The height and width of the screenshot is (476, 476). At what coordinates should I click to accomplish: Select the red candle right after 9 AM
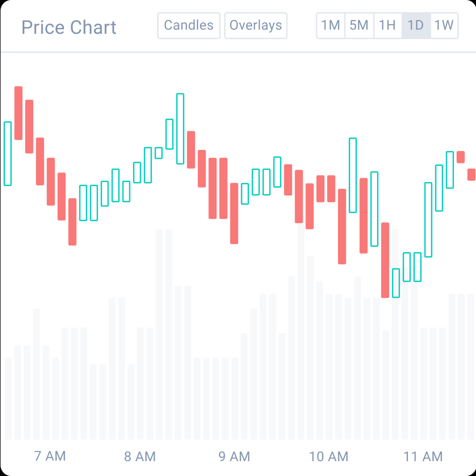click(234, 214)
